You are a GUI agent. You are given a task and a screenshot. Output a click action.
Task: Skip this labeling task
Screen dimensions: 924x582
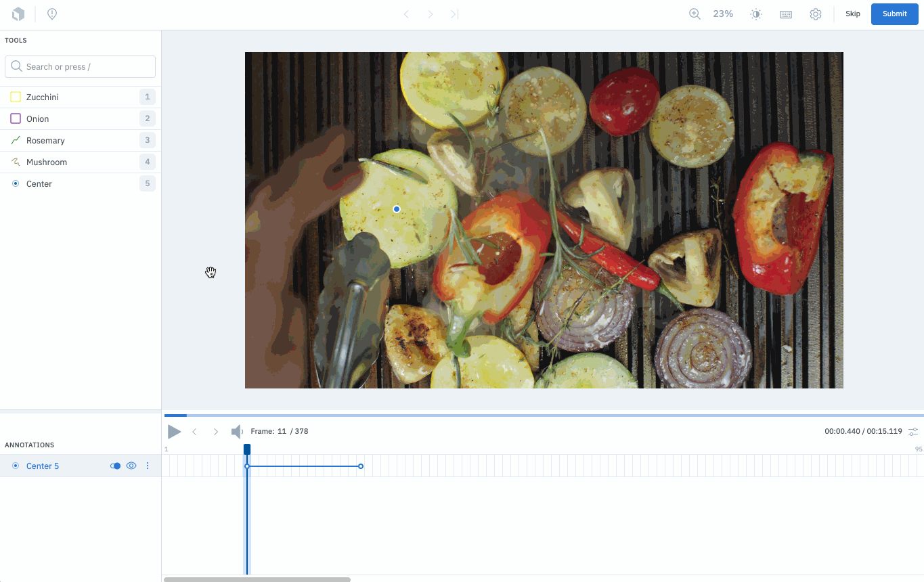click(853, 14)
